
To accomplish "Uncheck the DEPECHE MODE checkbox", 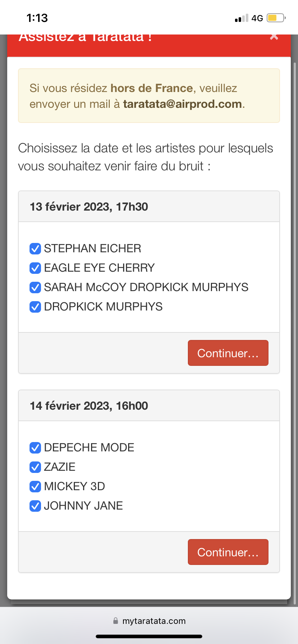I will (x=35, y=447).
